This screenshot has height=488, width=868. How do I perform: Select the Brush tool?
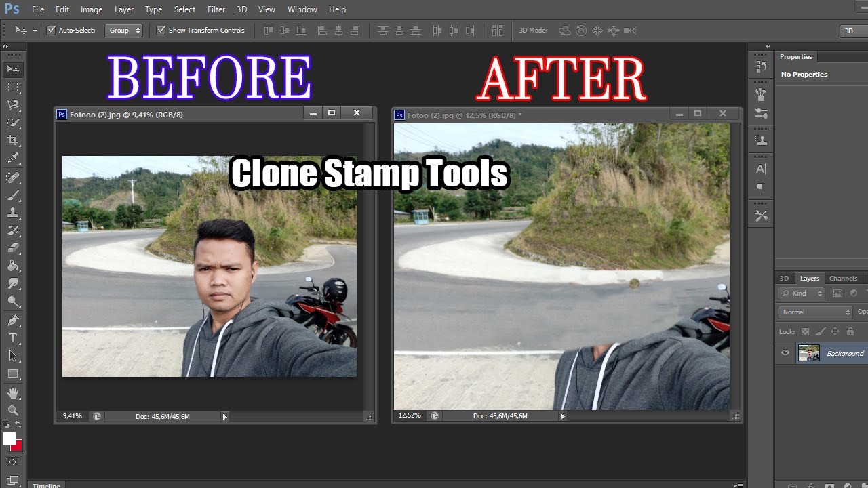tap(13, 195)
